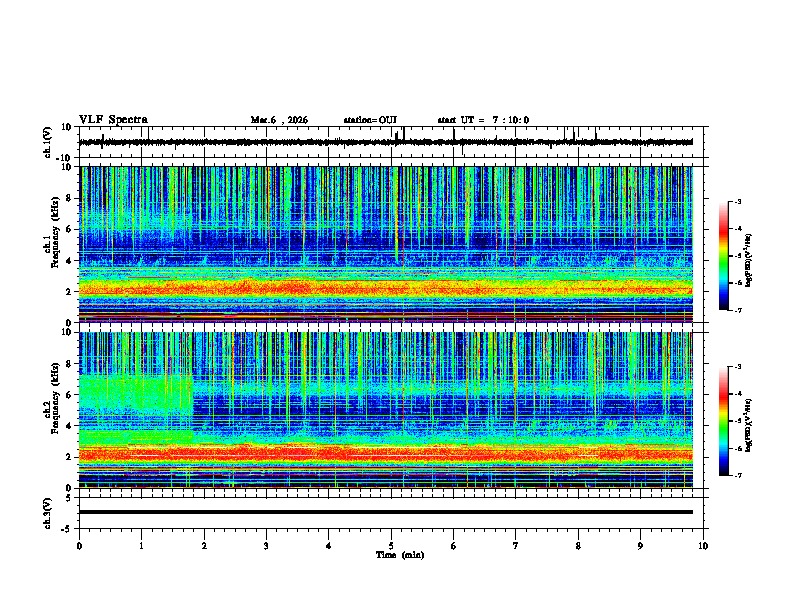Select the "Mar.6 , 2026" date text
792x612 pixels.
coord(279,120)
